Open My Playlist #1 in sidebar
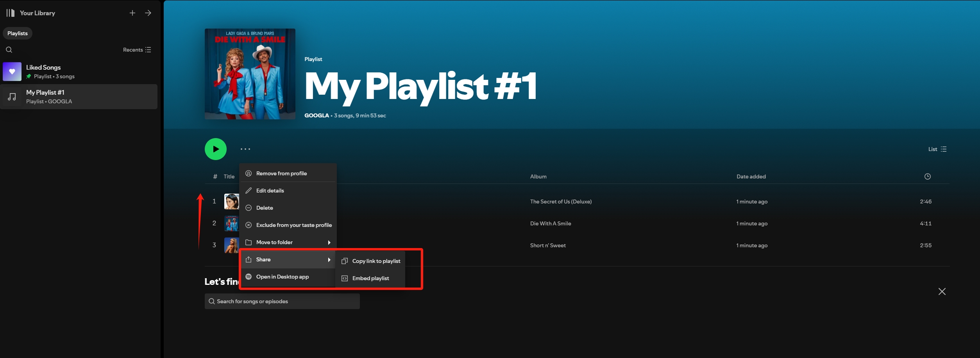This screenshot has width=980, height=358. [79, 97]
